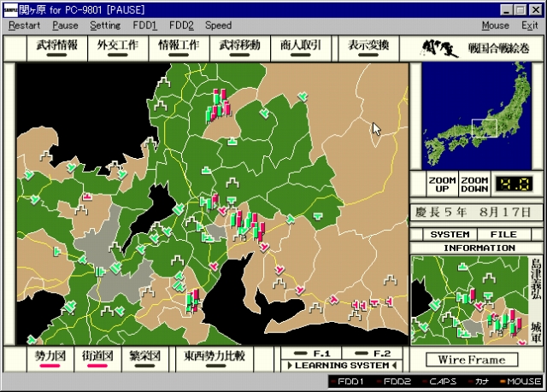Click the white selection rectangle on Japan map
Image resolution: width=547 pixels, height=392 pixels.
pyautogui.click(x=484, y=127)
